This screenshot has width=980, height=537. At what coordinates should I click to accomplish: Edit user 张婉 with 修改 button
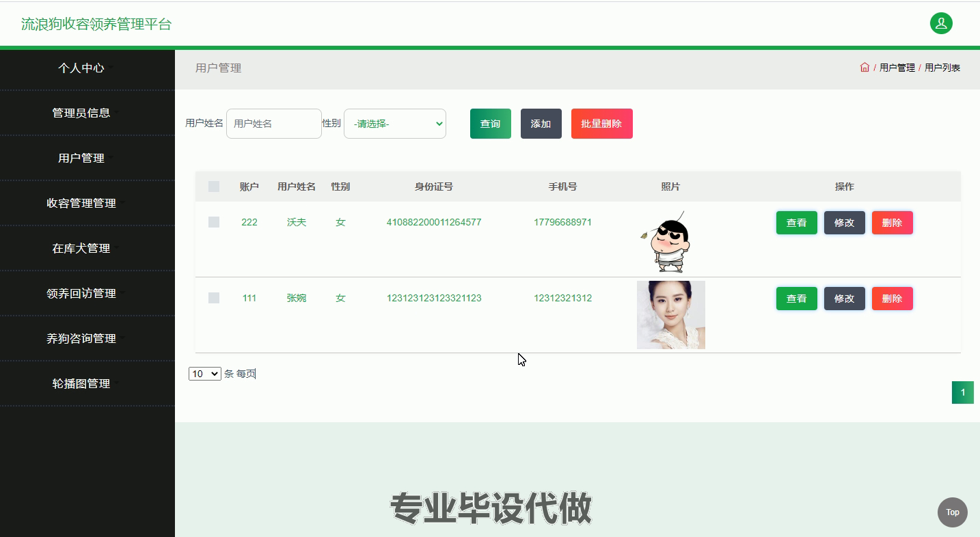coord(845,299)
